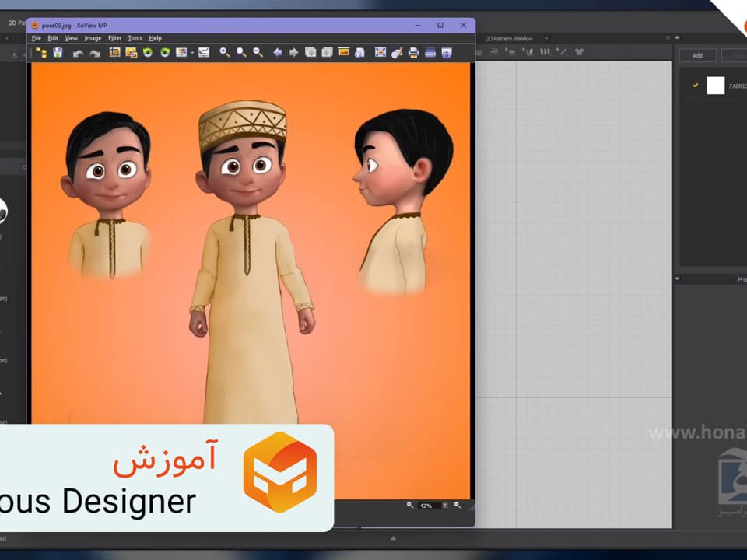747x560 pixels.
Task: Redo using the XnView toolbar arrow
Action: (x=94, y=54)
